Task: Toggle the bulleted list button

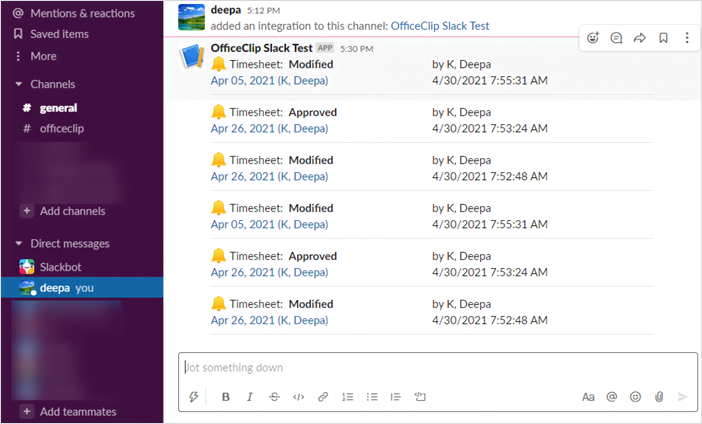Action: 372,397
